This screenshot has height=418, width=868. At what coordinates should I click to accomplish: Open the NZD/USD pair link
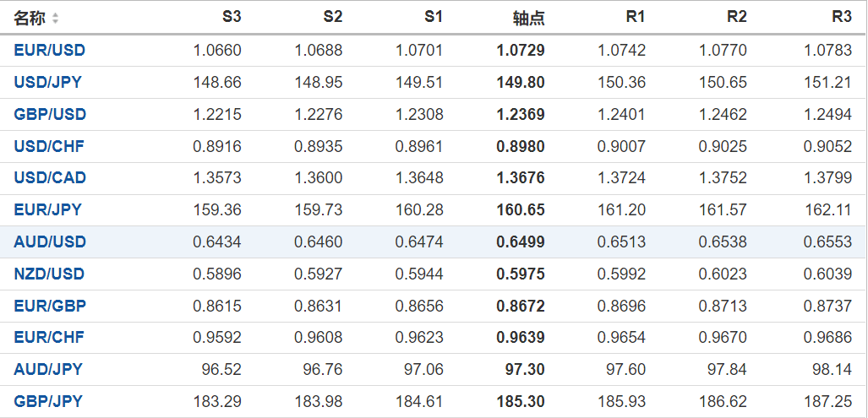point(50,274)
